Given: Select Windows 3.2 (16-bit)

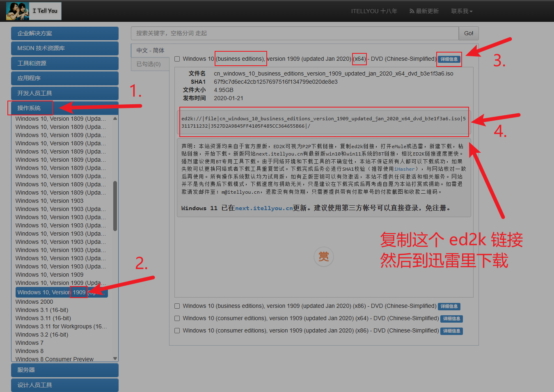Looking at the screenshot, I should point(42,335).
